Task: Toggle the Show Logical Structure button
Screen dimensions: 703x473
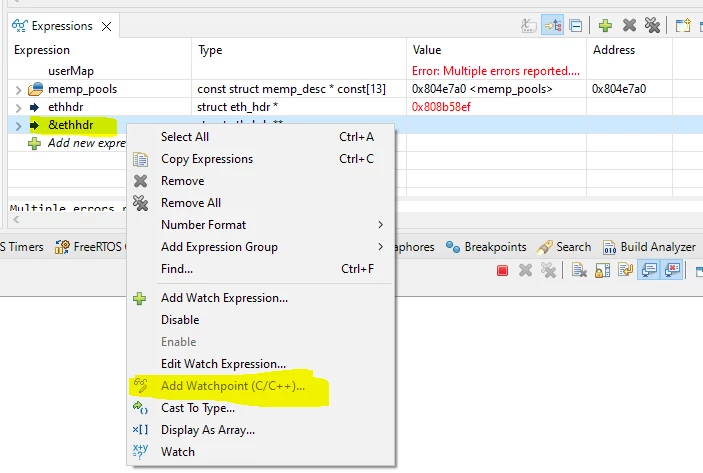Action: pyautogui.click(x=552, y=26)
